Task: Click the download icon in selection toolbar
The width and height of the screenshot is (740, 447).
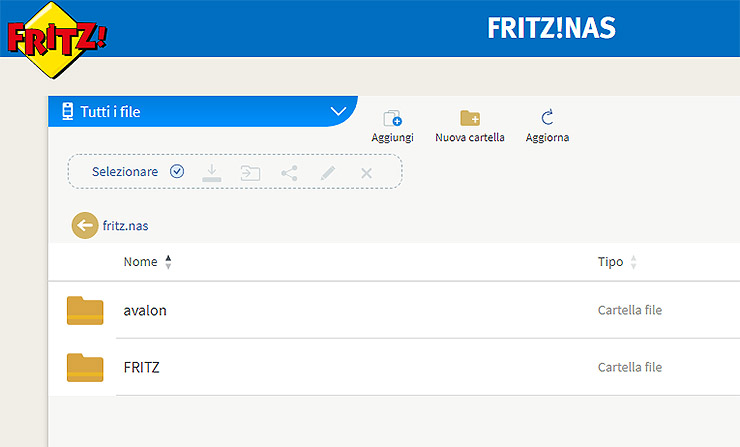Action: tap(211, 172)
